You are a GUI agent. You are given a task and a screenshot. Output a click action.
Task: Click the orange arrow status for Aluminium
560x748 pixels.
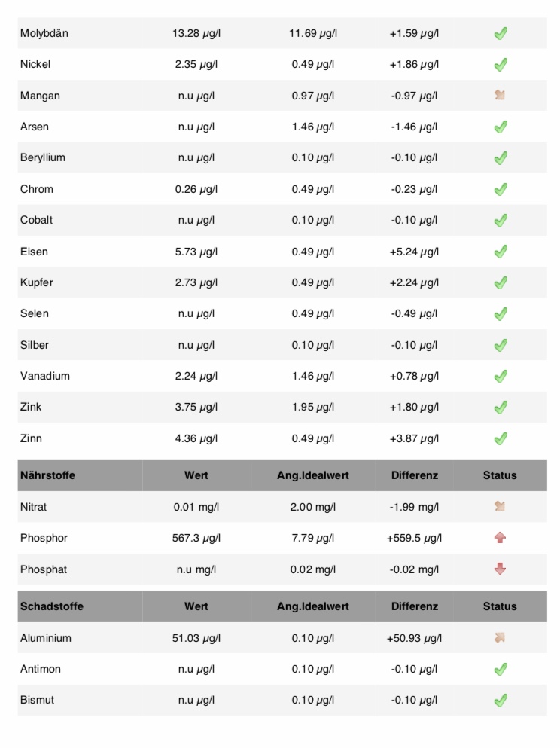500,638
